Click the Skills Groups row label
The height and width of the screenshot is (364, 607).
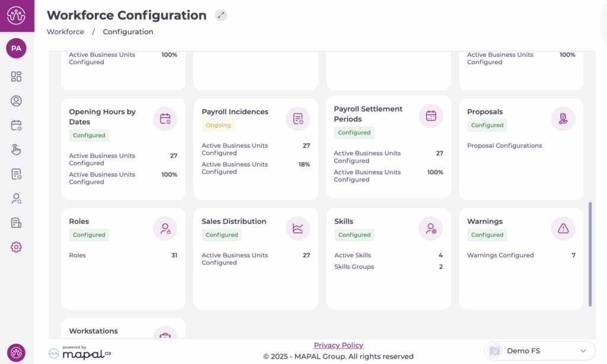pyautogui.click(x=354, y=266)
